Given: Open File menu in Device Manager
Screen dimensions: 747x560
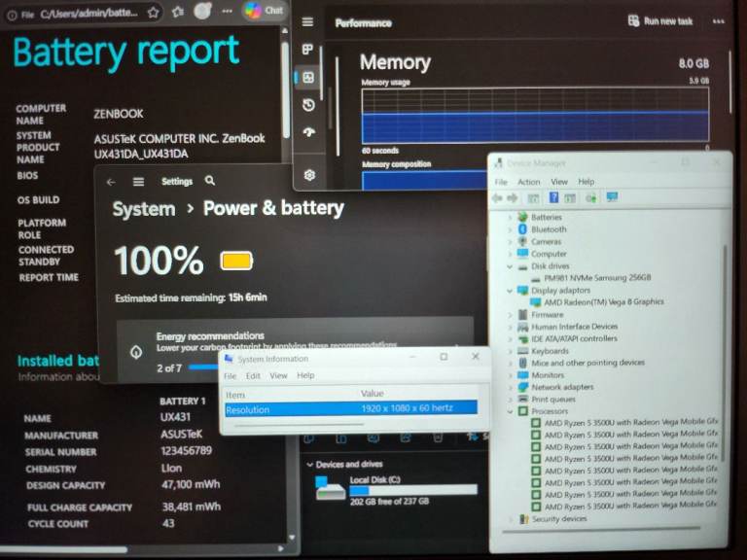Looking at the screenshot, I should pyautogui.click(x=501, y=182).
